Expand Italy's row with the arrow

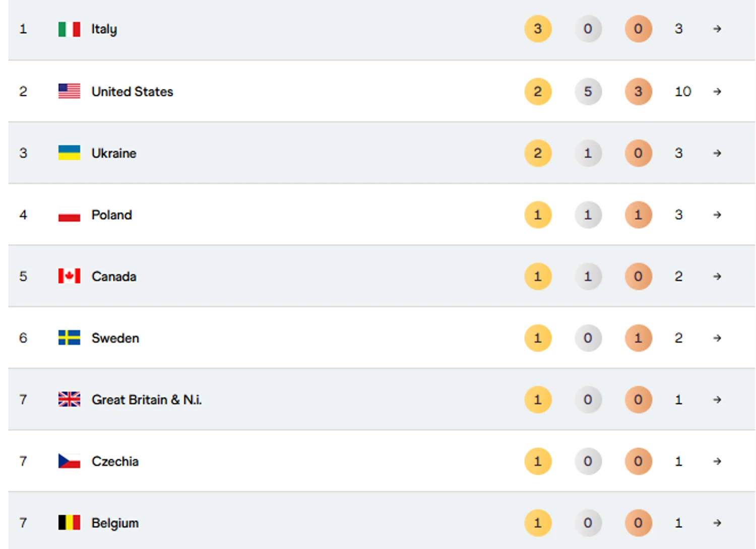pyautogui.click(x=717, y=29)
